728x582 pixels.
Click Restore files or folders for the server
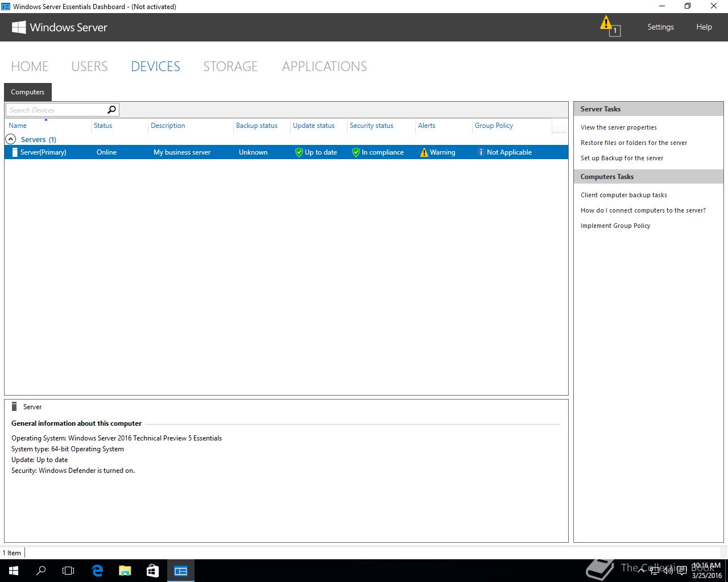(x=634, y=143)
